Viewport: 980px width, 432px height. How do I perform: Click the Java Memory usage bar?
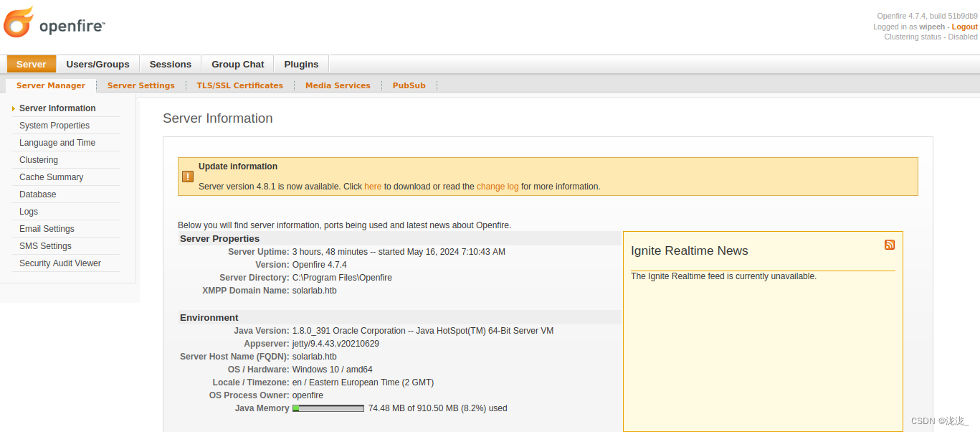click(328, 408)
